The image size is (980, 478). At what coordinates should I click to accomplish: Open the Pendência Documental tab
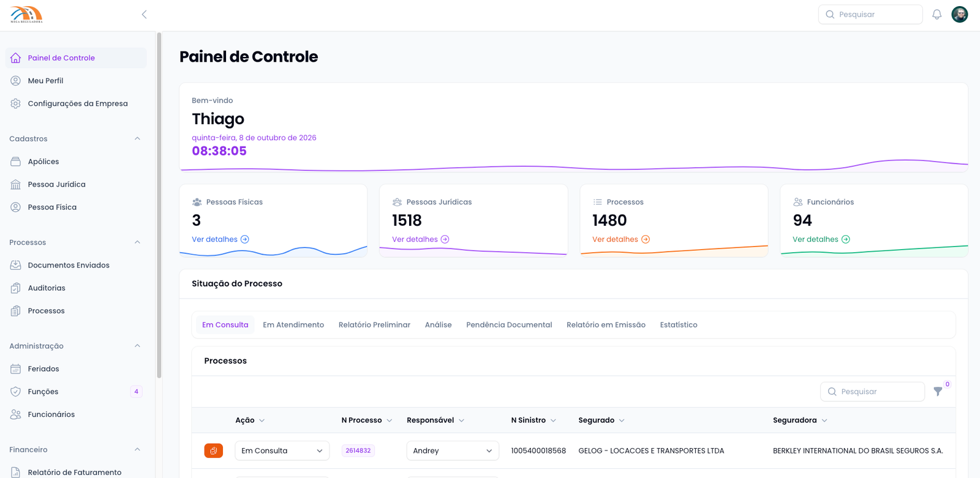(x=509, y=325)
